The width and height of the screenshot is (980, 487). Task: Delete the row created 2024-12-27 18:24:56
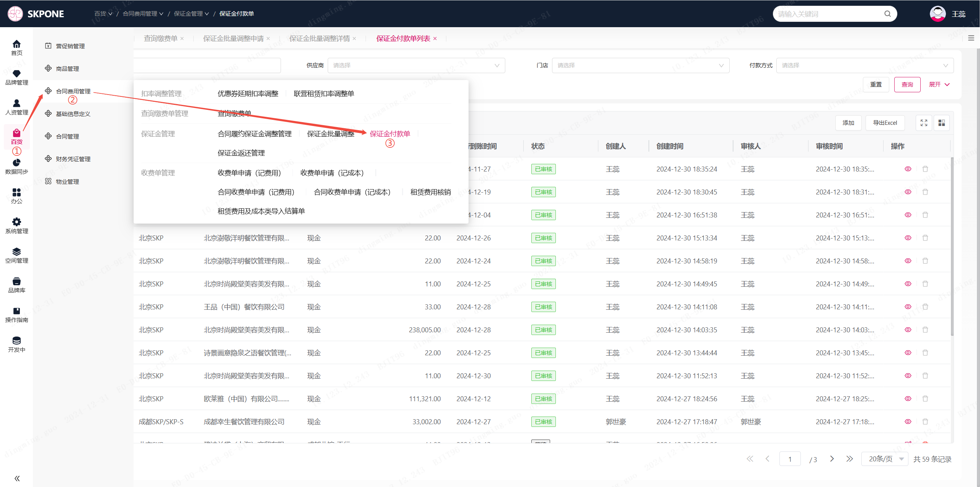coord(925,399)
